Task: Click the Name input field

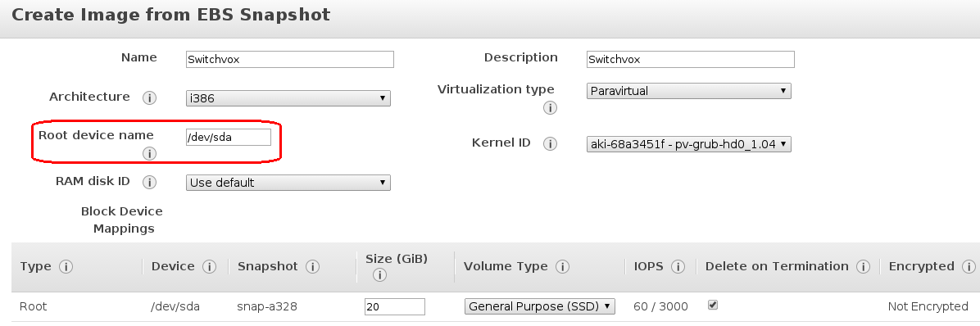Action: click(290, 59)
